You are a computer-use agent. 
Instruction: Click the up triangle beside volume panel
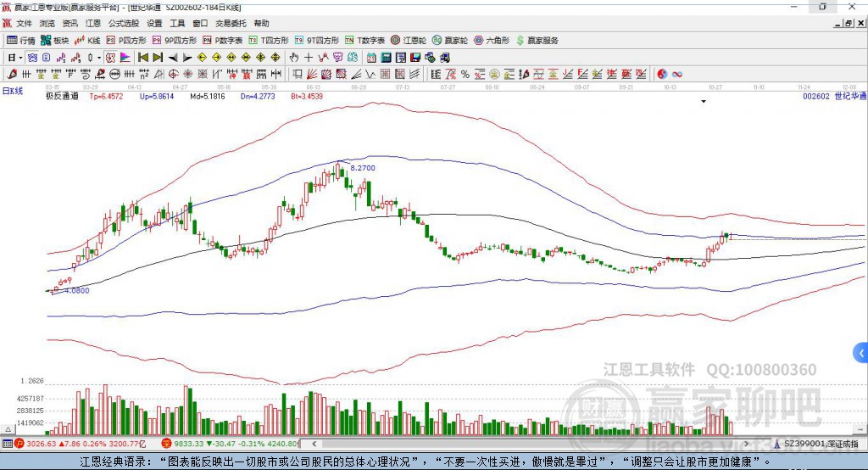[8, 429]
